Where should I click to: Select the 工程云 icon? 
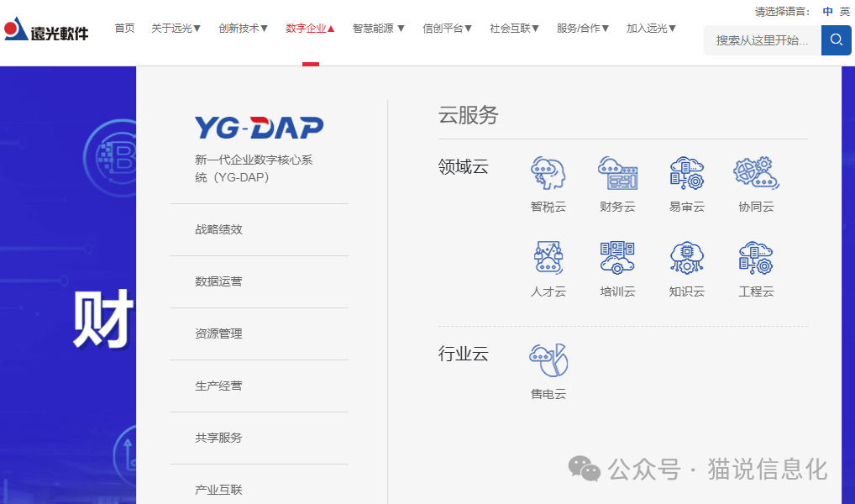point(756,259)
